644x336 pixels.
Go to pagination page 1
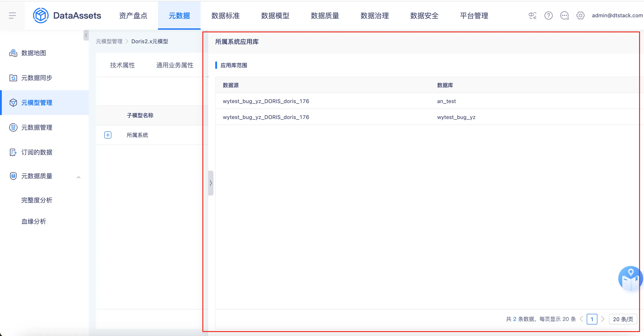point(592,319)
